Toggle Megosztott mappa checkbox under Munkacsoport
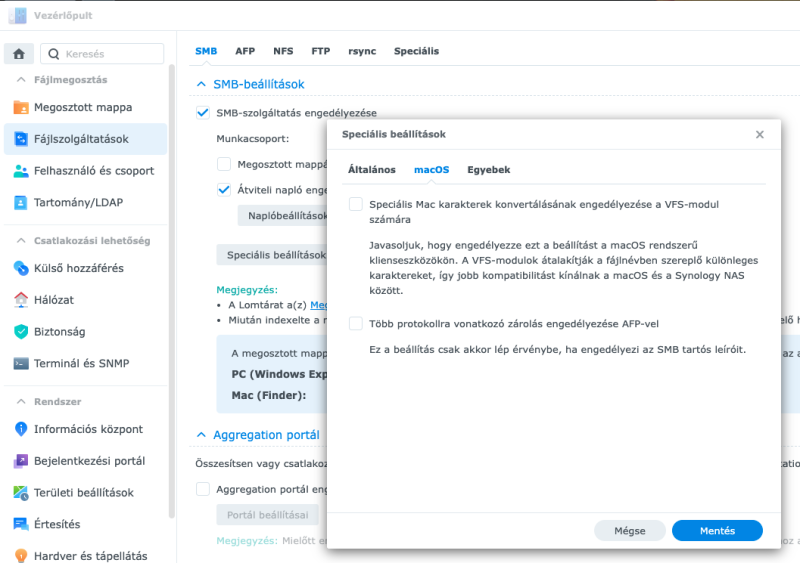Screen dimensions: 800x563 [x=223, y=164]
